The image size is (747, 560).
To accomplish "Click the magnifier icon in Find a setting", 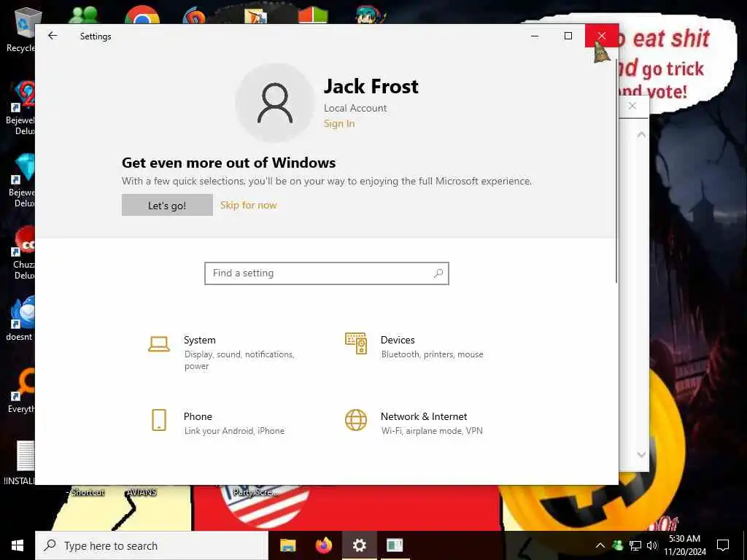I will click(438, 273).
